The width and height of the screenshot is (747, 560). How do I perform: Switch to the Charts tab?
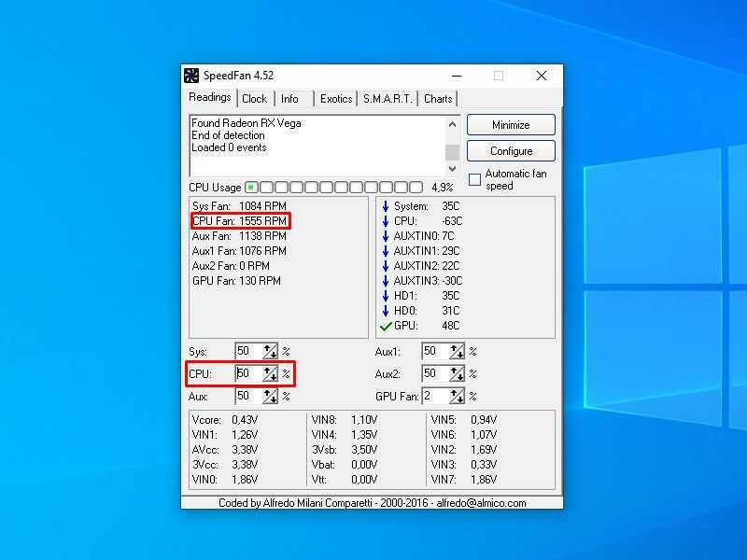438,99
